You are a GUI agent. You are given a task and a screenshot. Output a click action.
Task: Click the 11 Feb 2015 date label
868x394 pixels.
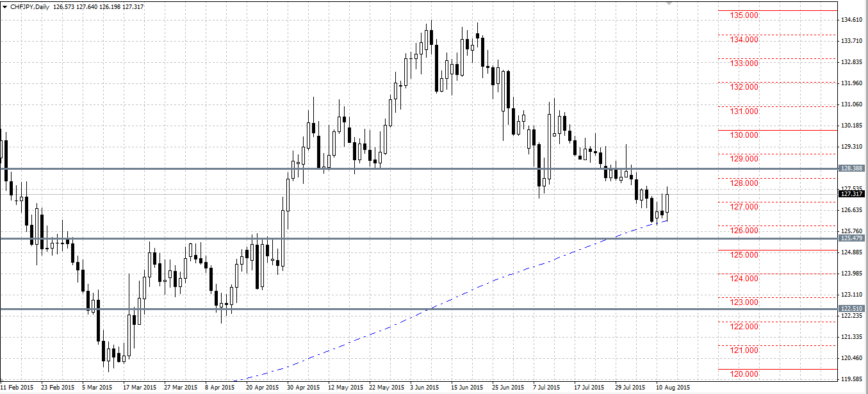click(x=17, y=388)
